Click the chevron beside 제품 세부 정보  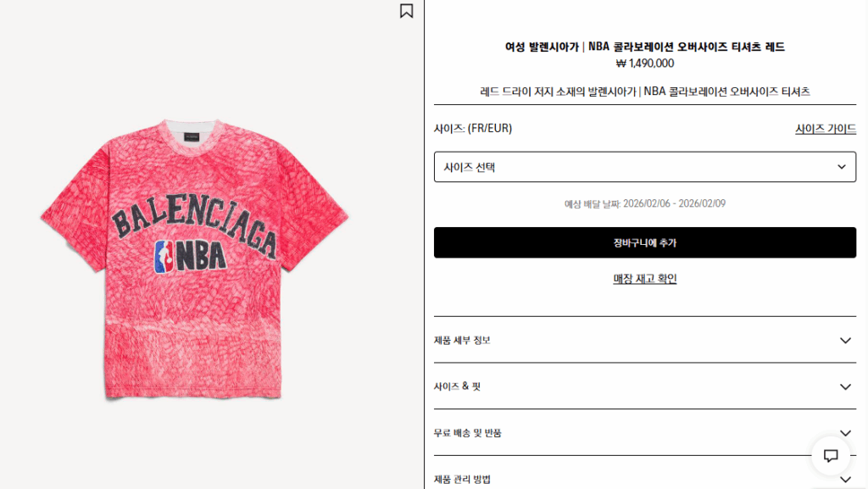845,341
